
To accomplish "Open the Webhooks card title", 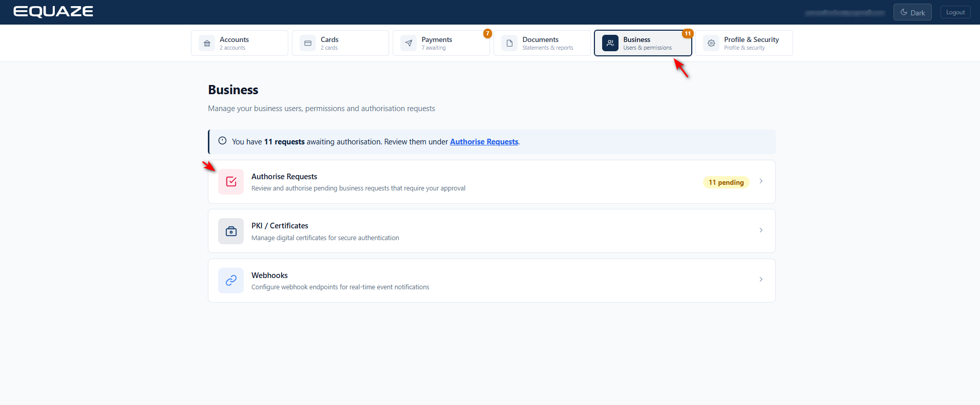I will [269, 275].
